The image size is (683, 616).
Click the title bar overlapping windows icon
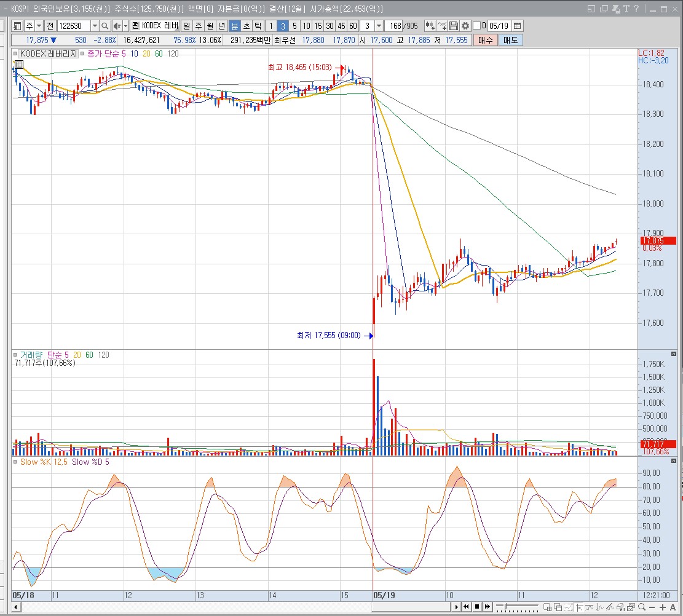(604, 9)
